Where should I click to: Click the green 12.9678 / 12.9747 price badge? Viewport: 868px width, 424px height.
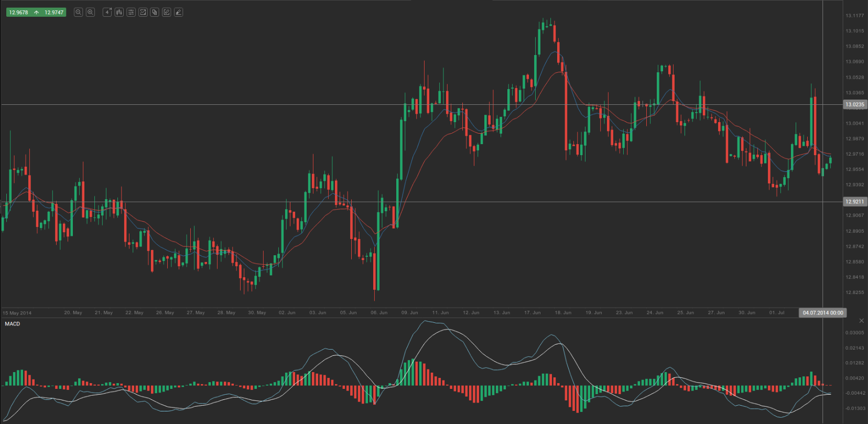(36, 12)
